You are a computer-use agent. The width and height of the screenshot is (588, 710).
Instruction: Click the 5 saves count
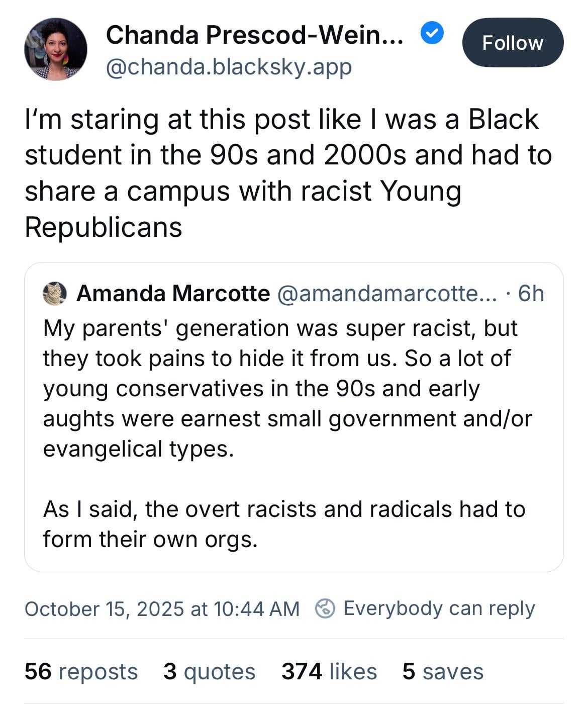[x=443, y=672]
